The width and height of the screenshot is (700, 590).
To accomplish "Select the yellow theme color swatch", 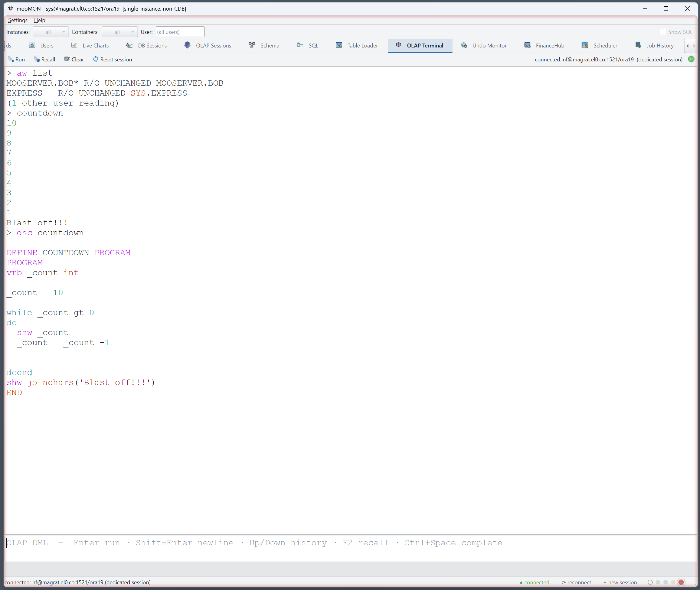I will (673, 582).
